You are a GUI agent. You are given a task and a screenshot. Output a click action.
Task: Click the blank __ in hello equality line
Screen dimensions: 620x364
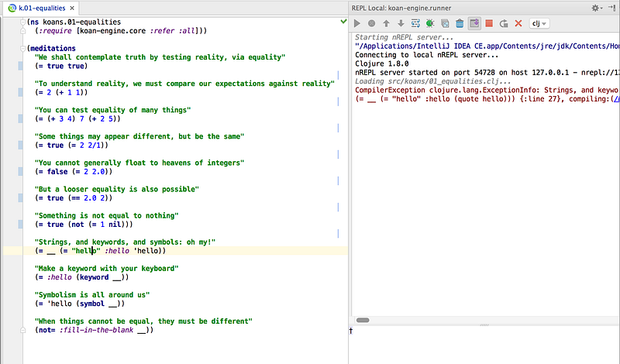pyautogui.click(x=51, y=251)
